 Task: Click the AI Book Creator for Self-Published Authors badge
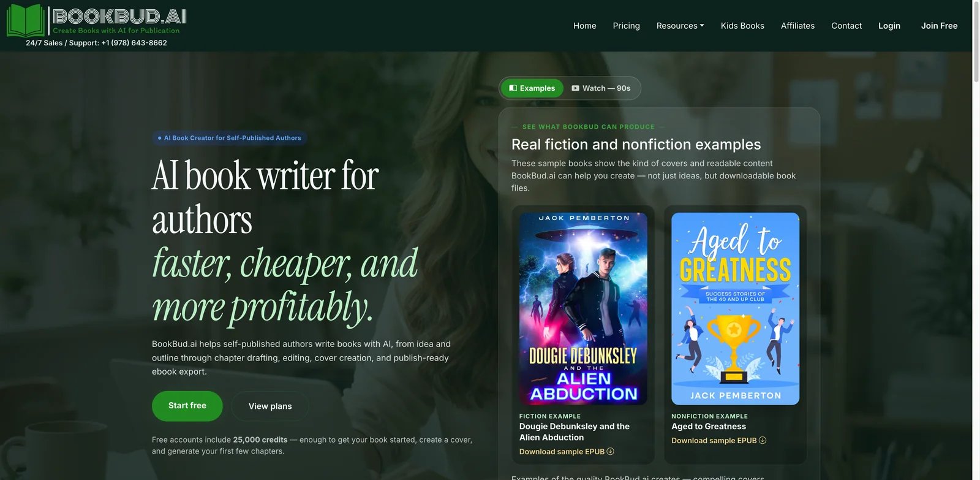tap(230, 138)
